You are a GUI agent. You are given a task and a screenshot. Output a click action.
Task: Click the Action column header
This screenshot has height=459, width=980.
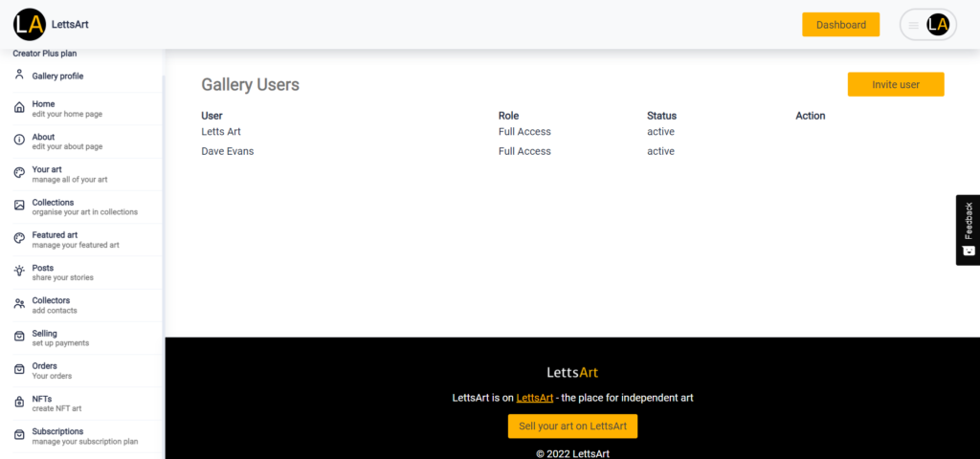pos(811,116)
